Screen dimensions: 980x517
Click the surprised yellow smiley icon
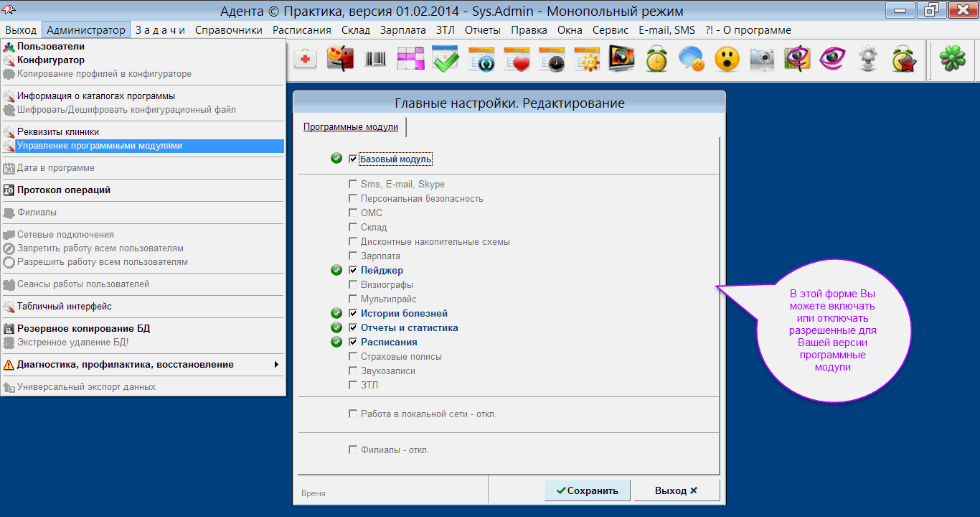[x=727, y=60]
